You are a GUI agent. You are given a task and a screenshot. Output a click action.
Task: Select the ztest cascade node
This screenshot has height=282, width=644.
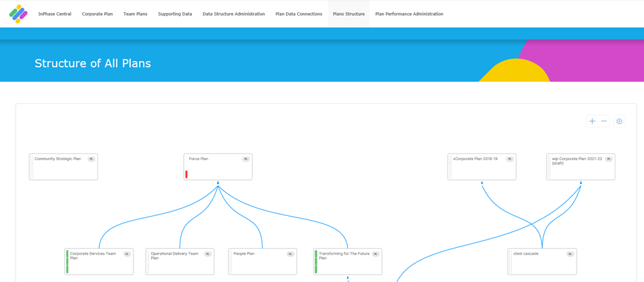point(542,262)
